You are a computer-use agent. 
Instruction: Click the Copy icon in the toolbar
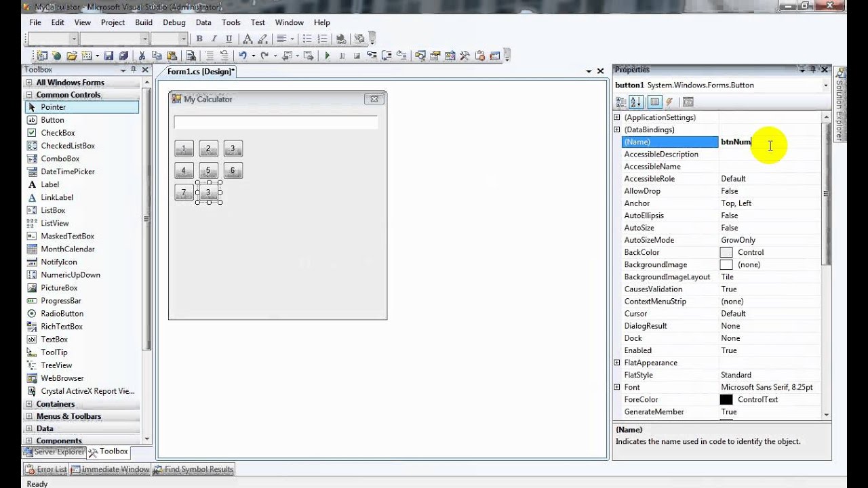coord(156,56)
